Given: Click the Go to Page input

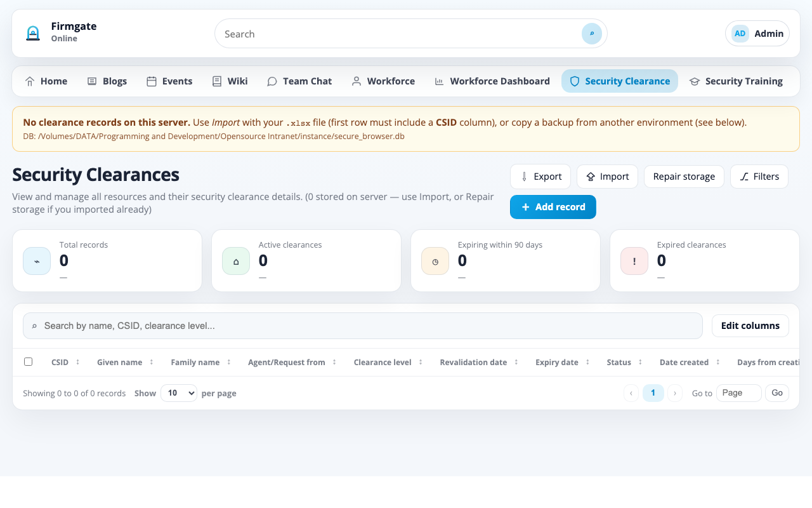Looking at the screenshot, I should 739,393.
